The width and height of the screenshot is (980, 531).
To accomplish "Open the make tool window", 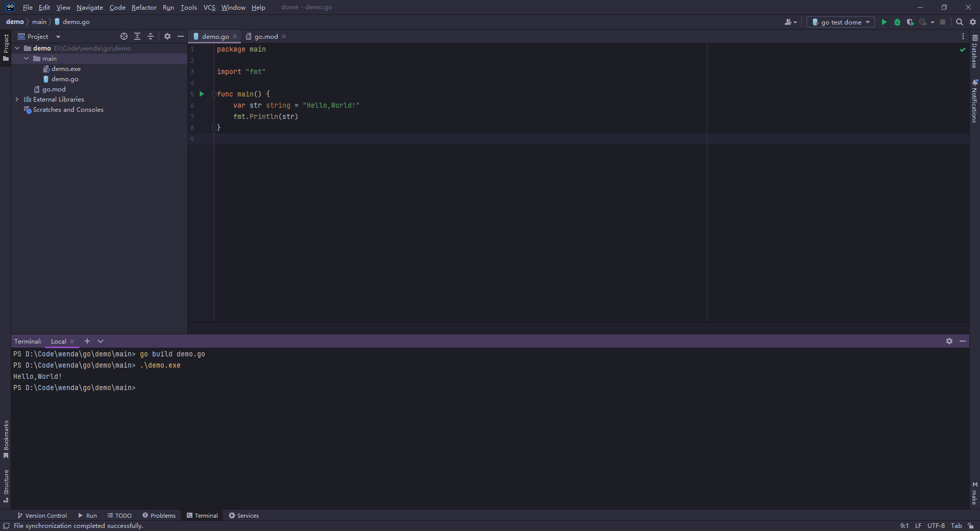I will click(974, 493).
